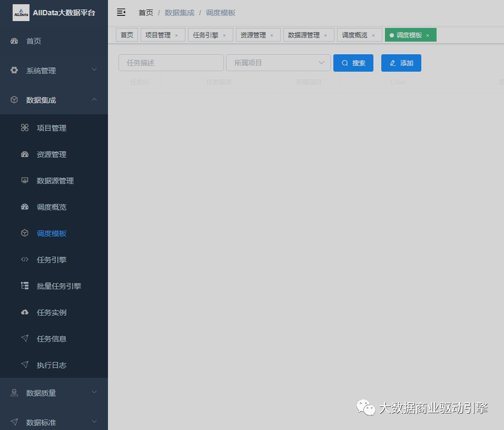Click the 项目管理 sidebar icon
Image resolution: width=504 pixels, height=430 pixels.
coord(25,128)
